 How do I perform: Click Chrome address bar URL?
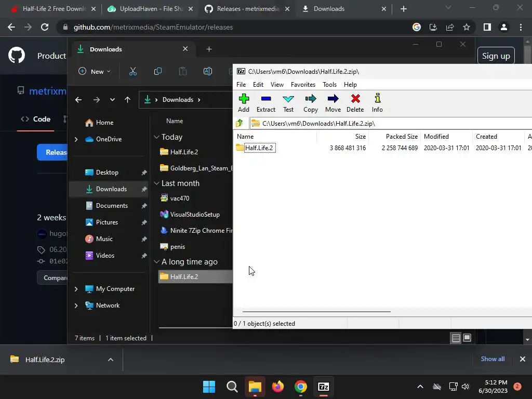point(153,27)
